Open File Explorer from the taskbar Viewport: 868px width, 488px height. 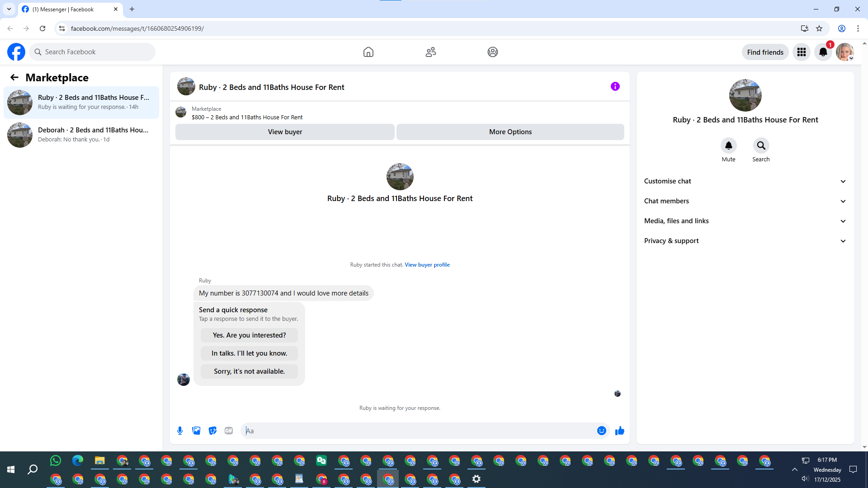pos(100,461)
